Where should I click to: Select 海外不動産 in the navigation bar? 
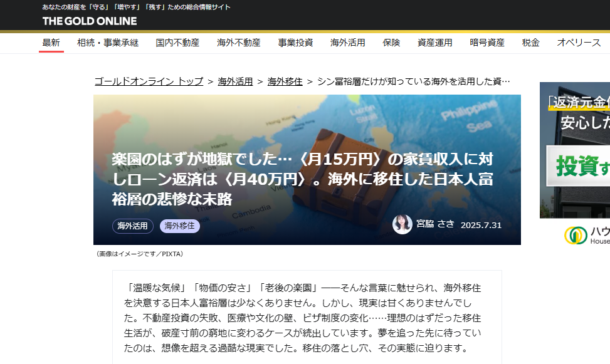(239, 43)
